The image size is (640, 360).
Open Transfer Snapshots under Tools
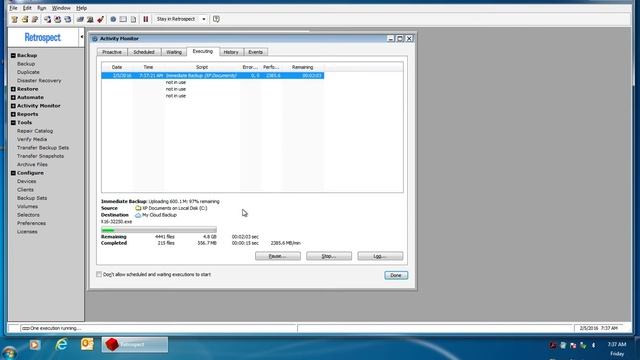coord(40,156)
